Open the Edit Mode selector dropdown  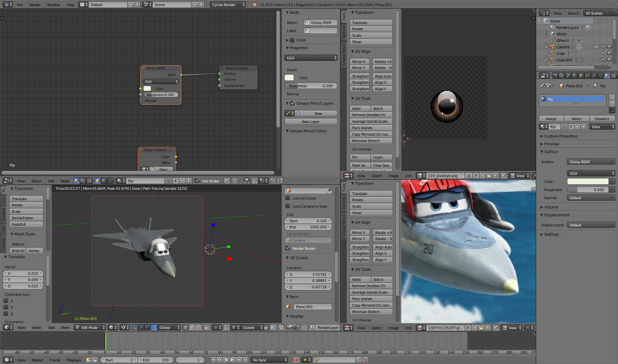click(90, 328)
